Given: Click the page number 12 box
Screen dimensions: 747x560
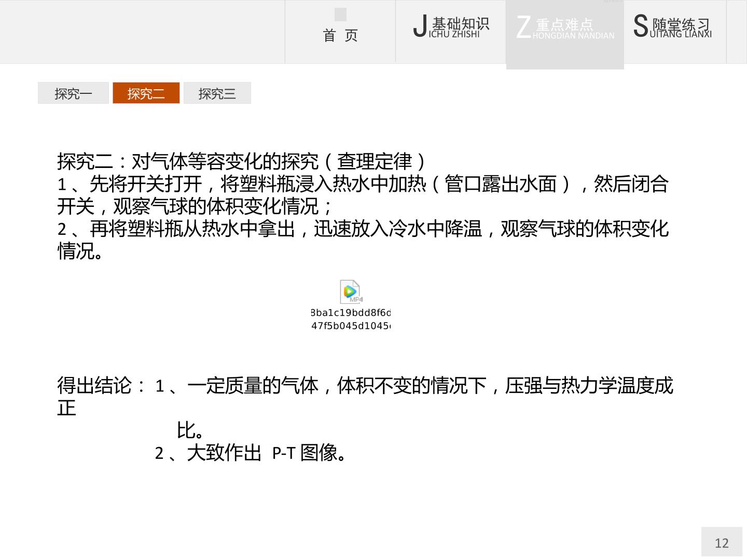Looking at the screenshot, I should pos(722,542).
